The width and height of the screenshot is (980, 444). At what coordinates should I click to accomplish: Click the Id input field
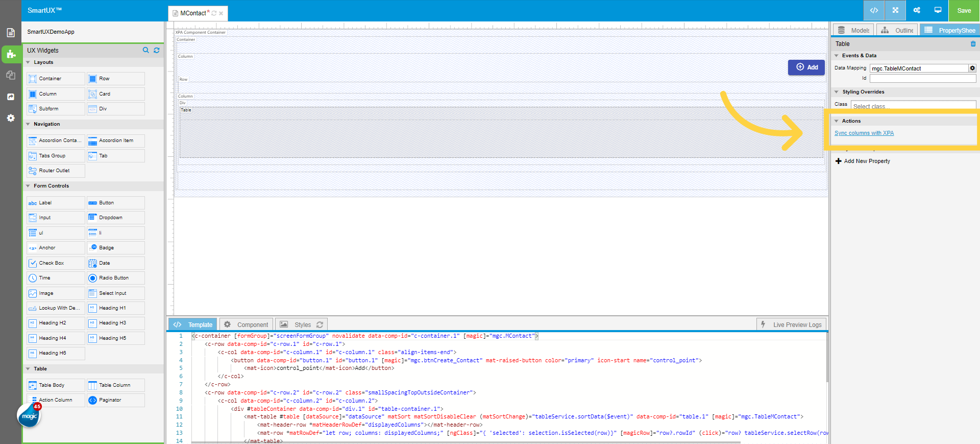pos(923,78)
